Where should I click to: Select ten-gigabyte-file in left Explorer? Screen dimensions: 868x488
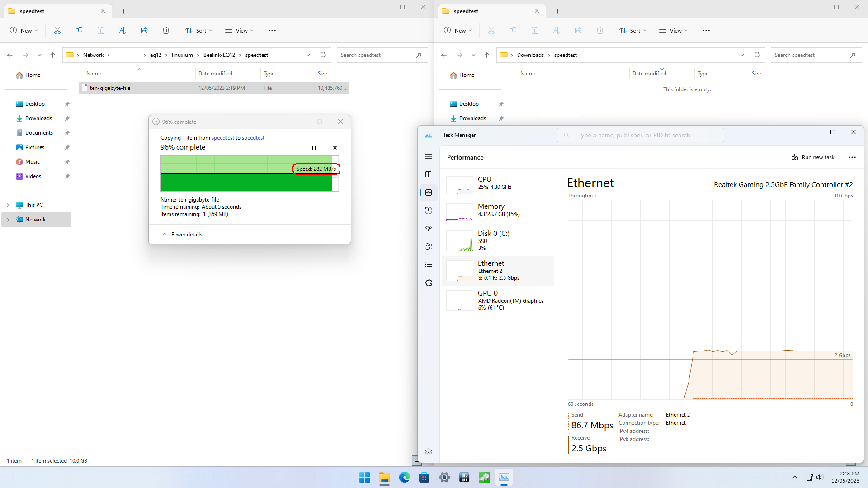pyautogui.click(x=214, y=88)
